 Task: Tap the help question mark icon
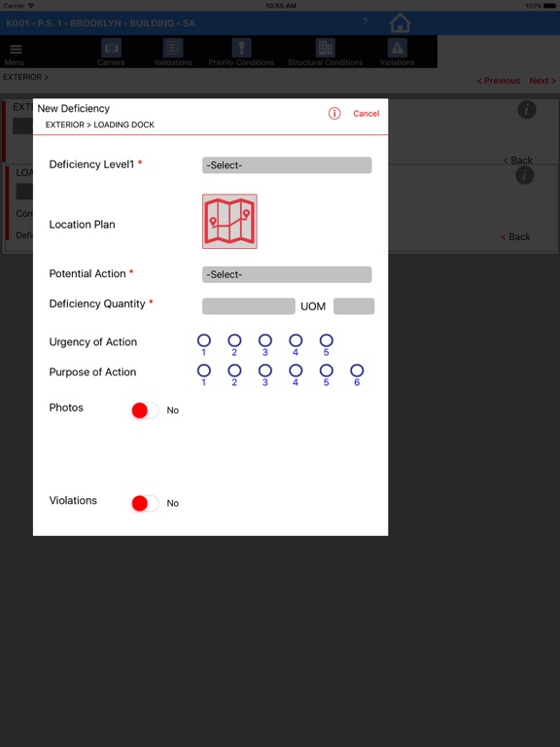pos(365,22)
